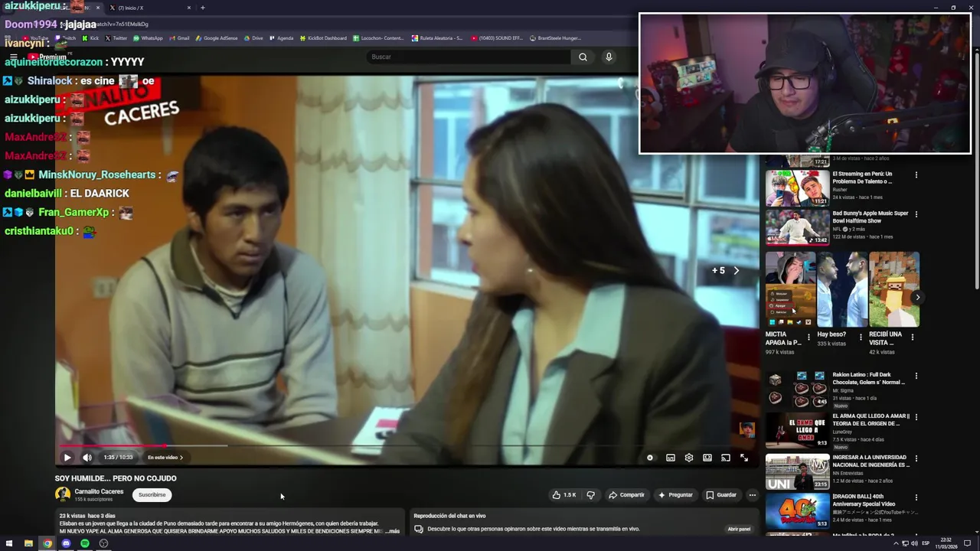Cast video to a device
Screen dimensions: 980x551
726,458
